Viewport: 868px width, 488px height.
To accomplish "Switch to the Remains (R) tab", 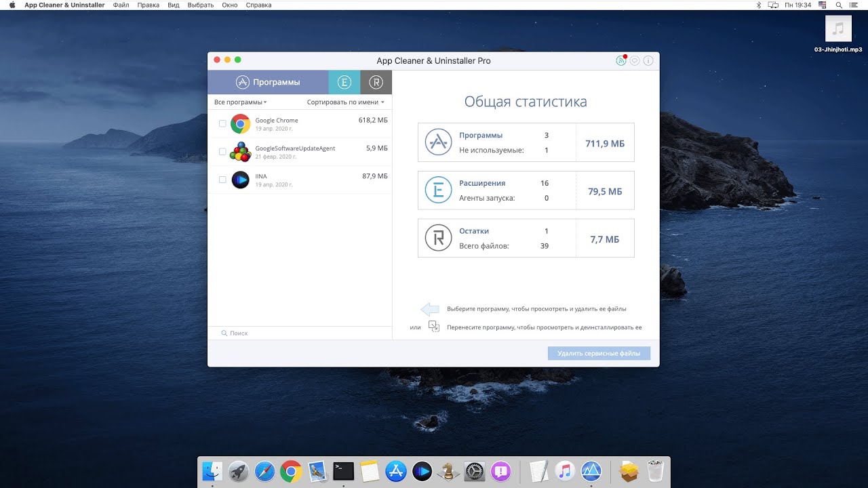I will click(376, 82).
